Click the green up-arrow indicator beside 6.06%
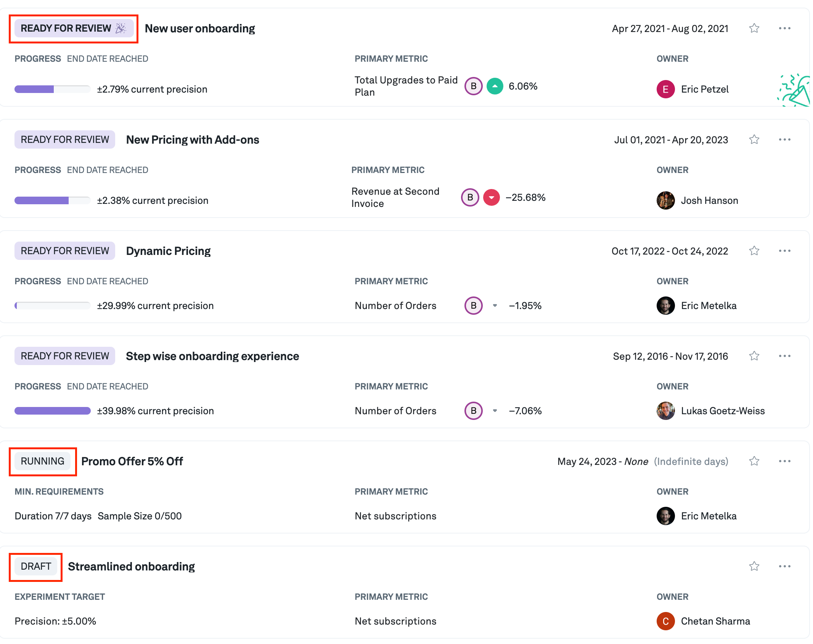Screen dimensions: 813x644 [495, 87]
